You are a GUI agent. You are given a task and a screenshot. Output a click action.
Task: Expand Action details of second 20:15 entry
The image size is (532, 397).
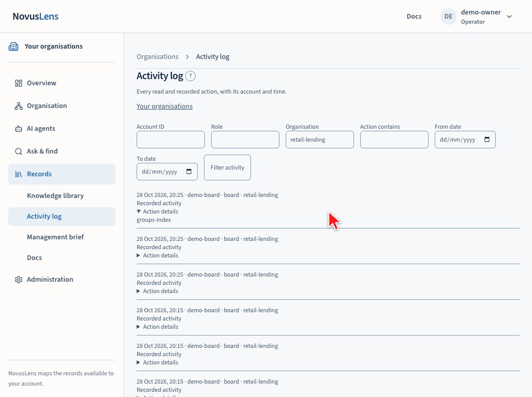click(157, 362)
